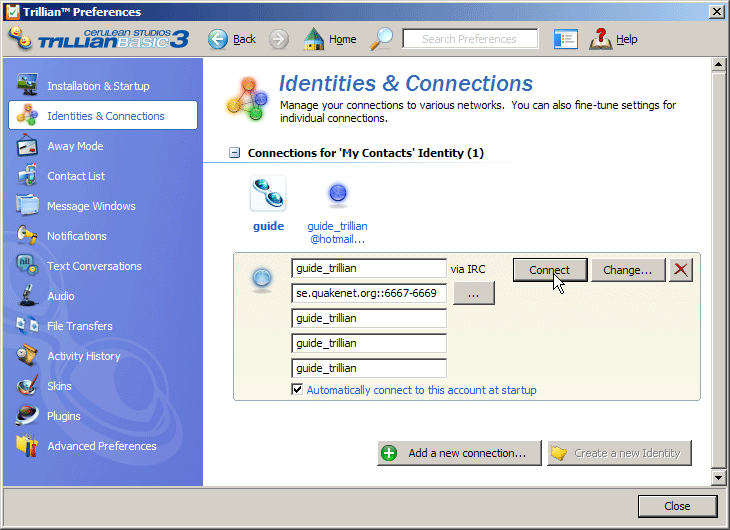
Task: Click the Contact List icon
Action: 27,175
